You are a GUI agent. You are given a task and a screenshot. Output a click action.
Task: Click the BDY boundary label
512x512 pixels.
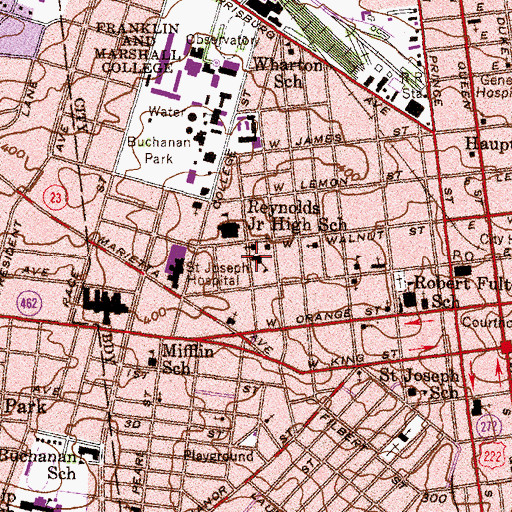point(109,348)
